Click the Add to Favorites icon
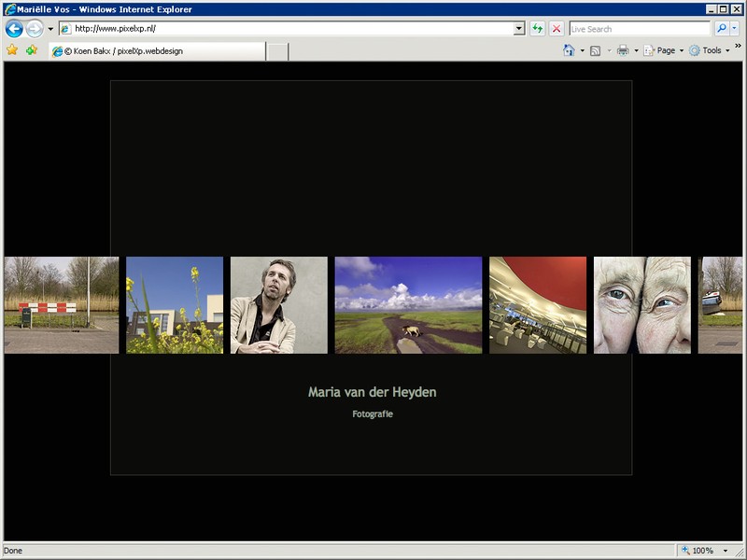 point(32,50)
